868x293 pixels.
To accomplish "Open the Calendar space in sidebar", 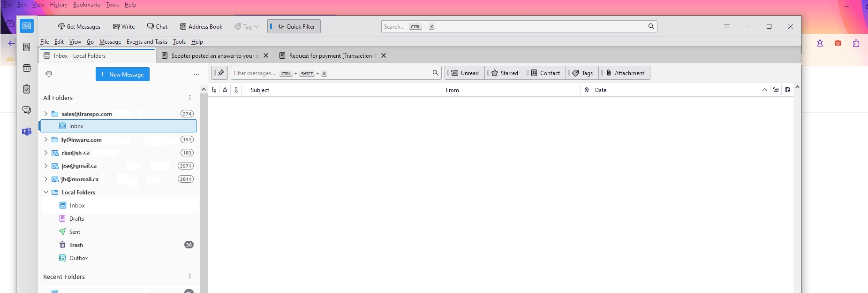I will coord(27,68).
